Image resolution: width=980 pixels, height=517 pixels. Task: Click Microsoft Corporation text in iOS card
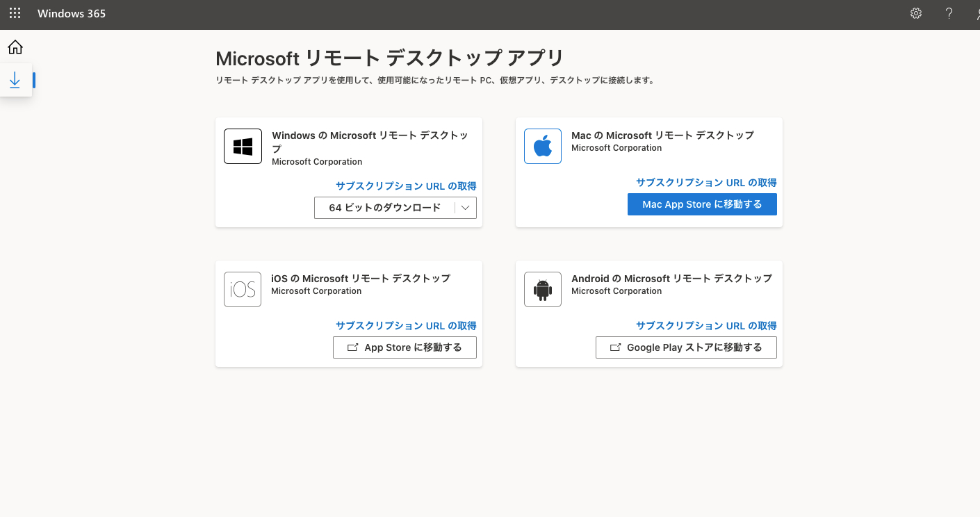[316, 291]
